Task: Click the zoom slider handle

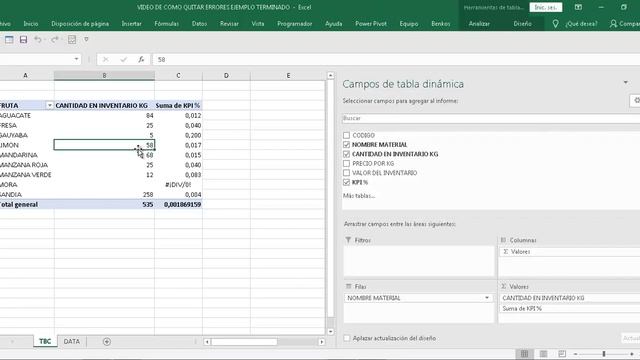Action: pyautogui.click(x=604, y=354)
